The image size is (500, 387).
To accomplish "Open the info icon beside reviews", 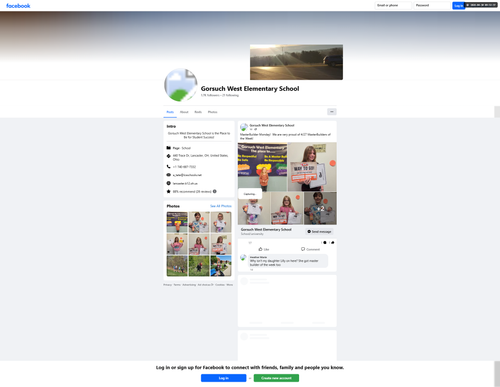I will click(x=215, y=191).
